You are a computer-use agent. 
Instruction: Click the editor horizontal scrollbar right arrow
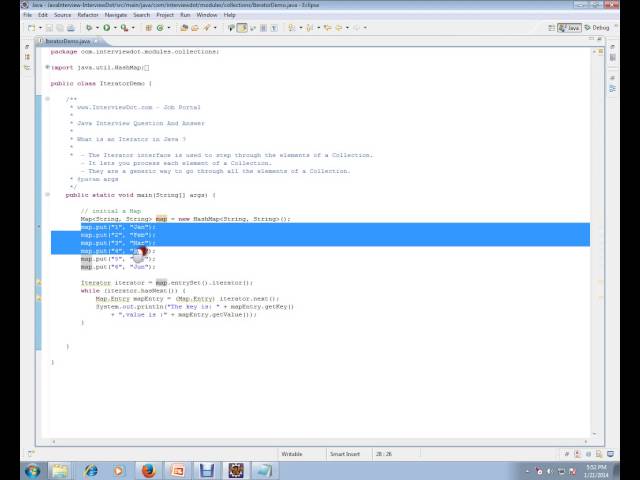pyautogui.click(x=586, y=441)
